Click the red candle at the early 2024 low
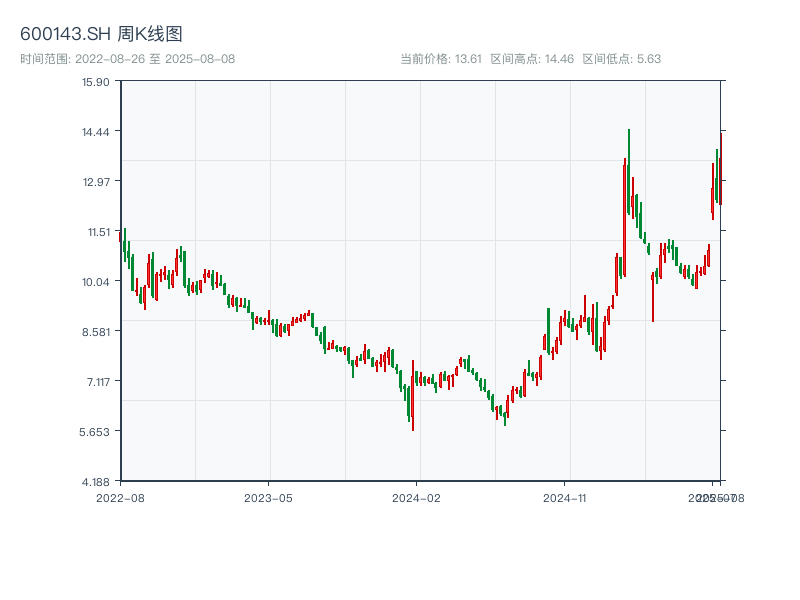The width and height of the screenshot is (800, 600). [x=413, y=395]
